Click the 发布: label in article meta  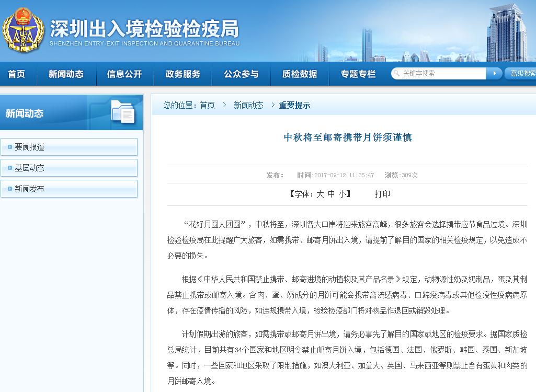click(275, 175)
